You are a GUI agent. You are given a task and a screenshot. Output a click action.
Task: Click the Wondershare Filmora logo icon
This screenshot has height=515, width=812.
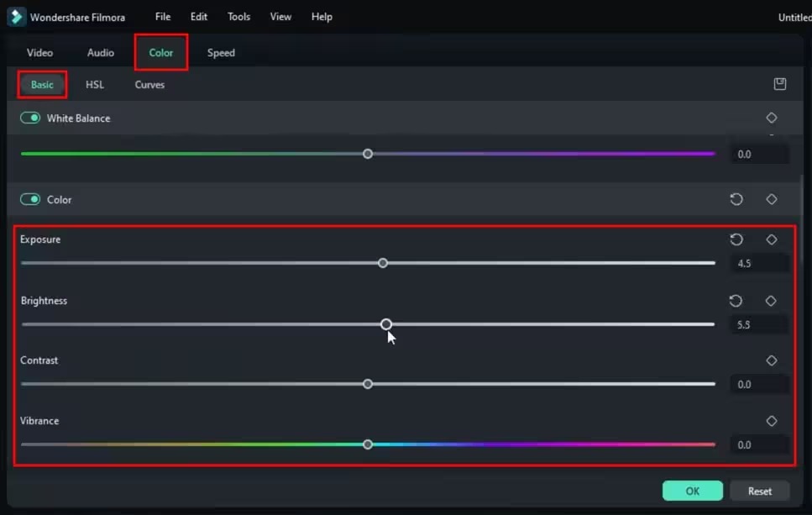[x=17, y=17]
